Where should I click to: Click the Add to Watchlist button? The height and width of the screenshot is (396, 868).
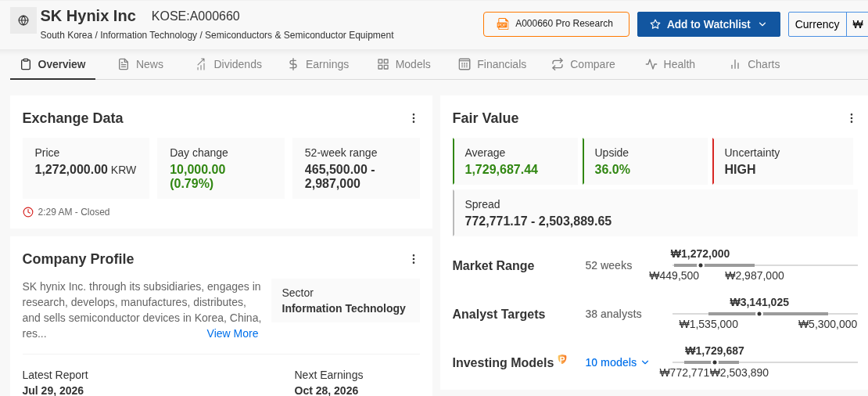(708, 24)
